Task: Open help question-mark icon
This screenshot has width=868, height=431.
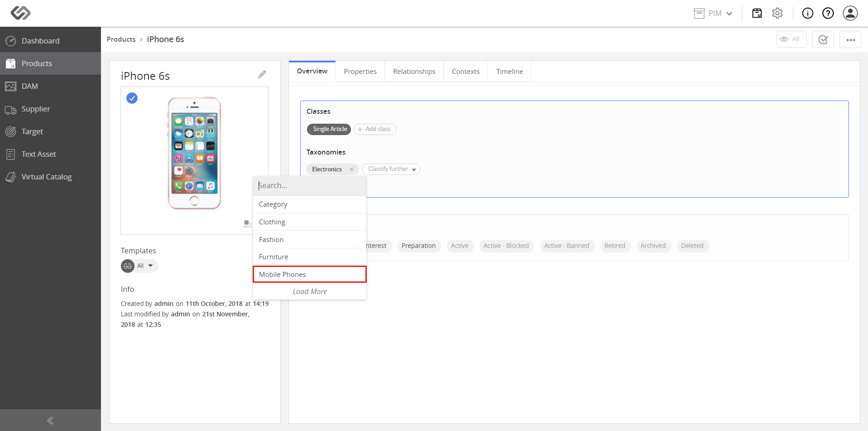Action: pyautogui.click(x=828, y=13)
